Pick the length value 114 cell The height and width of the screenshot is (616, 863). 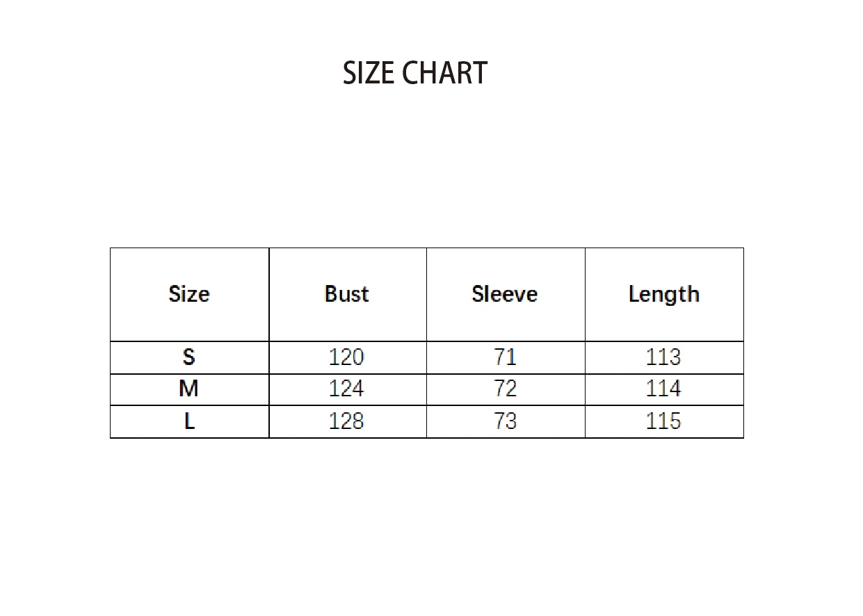click(663, 389)
